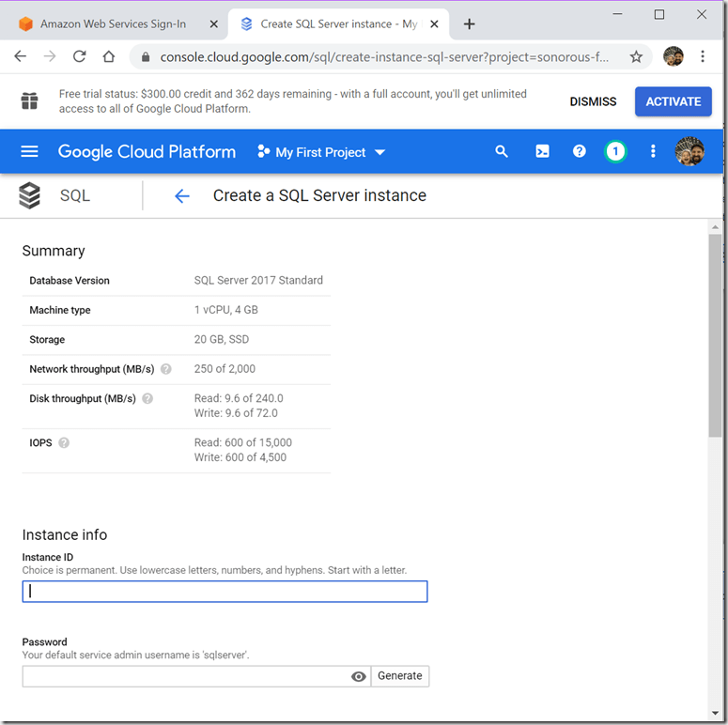Open Chrome's three-dot browser menu
The height and width of the screenshot is (725, 728).
[703, 56]
